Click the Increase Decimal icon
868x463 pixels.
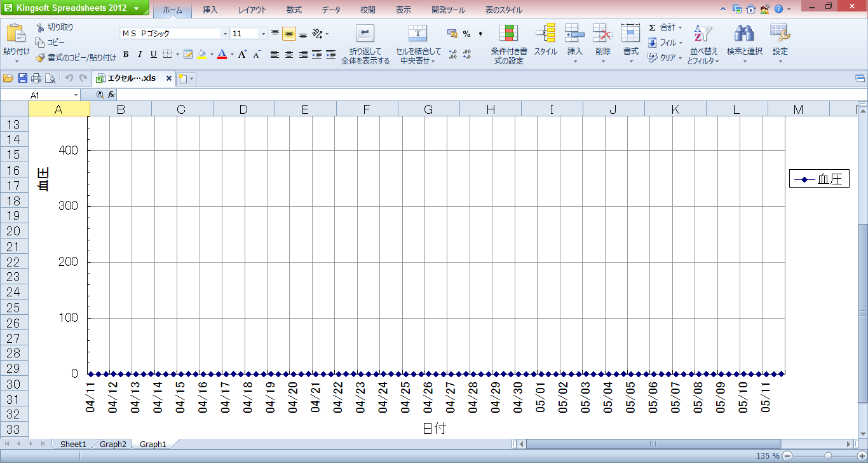[452, 55]
